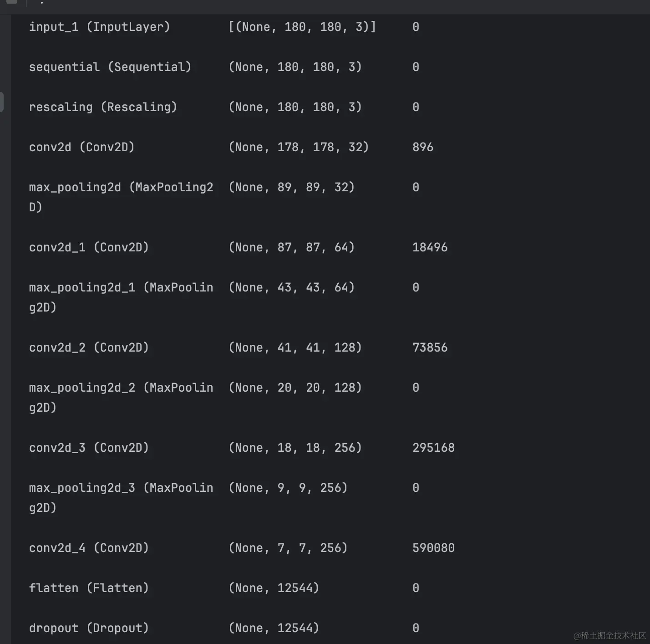Click the 896 parameter count

tap(422, 147)
